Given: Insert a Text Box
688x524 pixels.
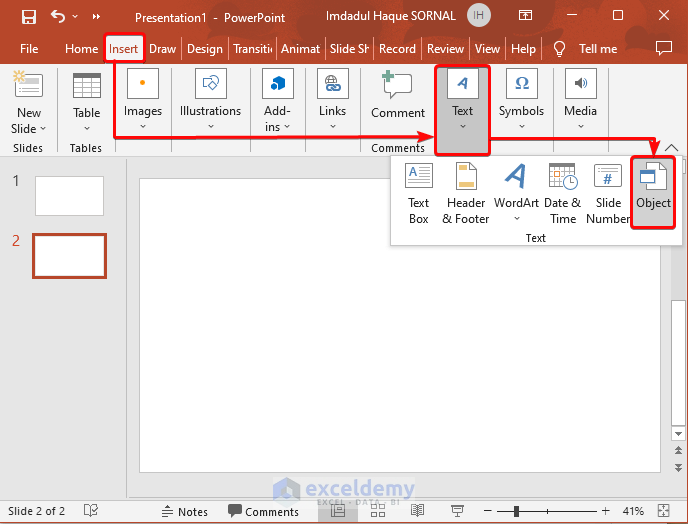Looking at the screenshot, I should pos(419,194).
